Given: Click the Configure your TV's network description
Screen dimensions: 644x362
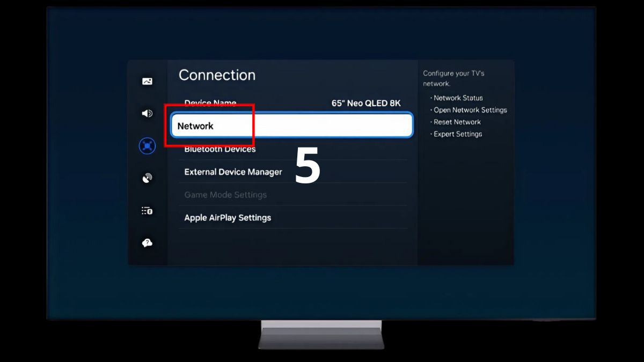Looking at the screenshot, I should [453, 78].
